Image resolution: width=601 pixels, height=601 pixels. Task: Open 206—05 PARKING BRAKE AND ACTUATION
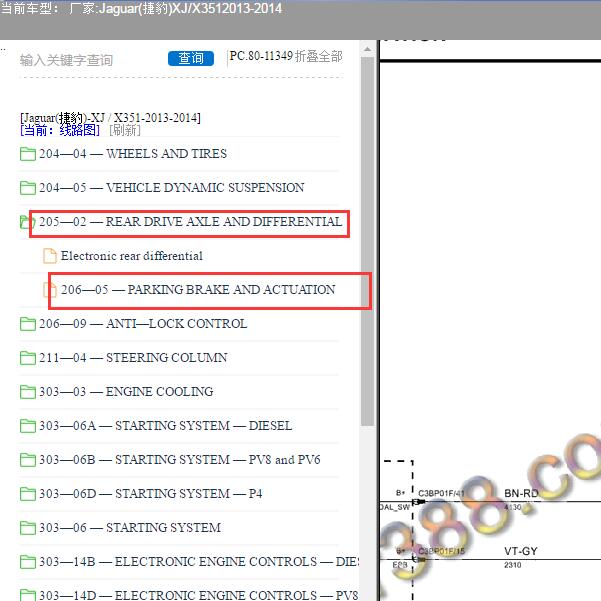[x=198, y=289]
